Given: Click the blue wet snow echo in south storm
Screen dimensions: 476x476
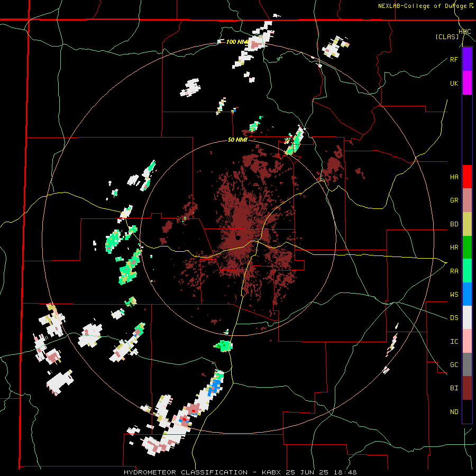Looking at the screenshot, I should tap(215, 387).
